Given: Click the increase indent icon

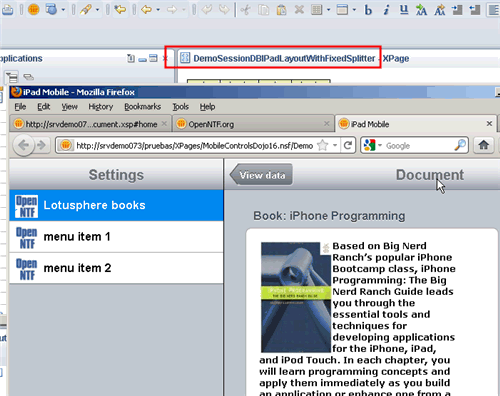Looking at the screenshot, I should (x=457, y=10).
